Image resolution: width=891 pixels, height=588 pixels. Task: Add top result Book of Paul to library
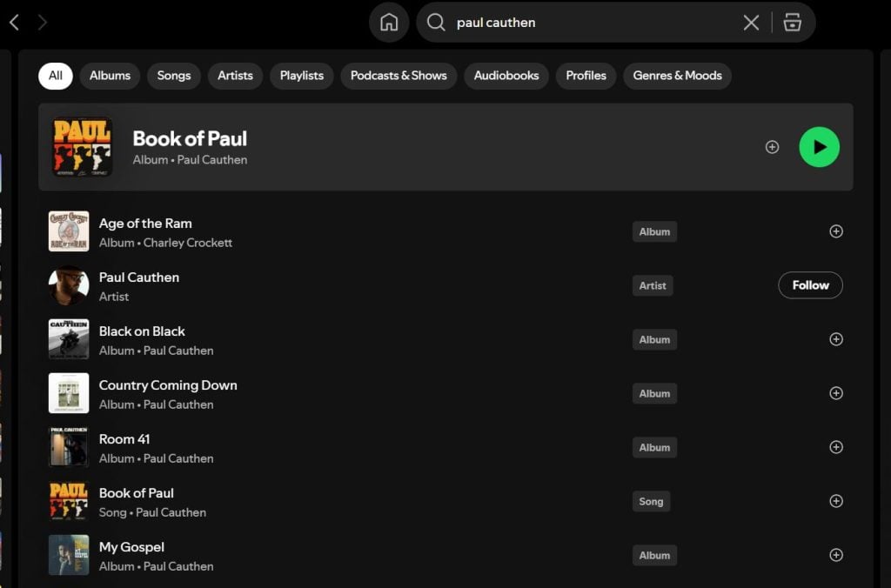coord(772,147)
